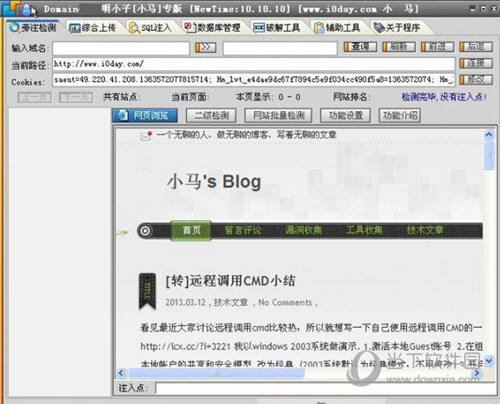
Task: Click the horizontal scrollbar right arrow
Action: (477, 373)
